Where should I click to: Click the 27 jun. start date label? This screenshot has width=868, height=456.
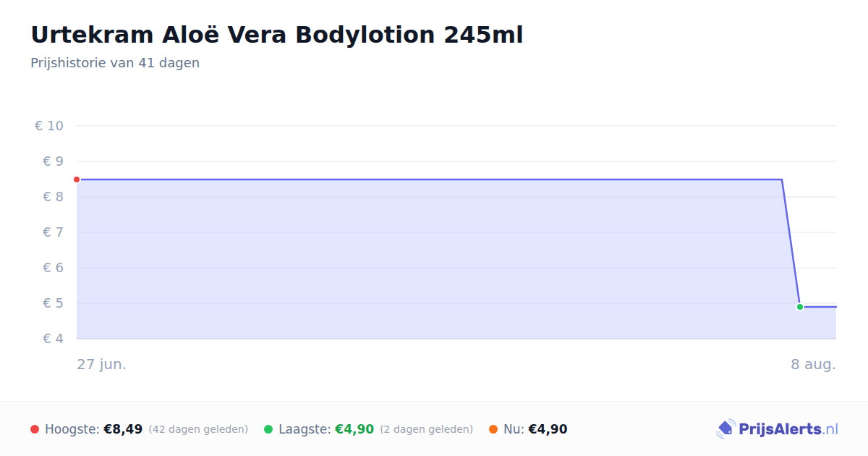(x=102, y=364)
